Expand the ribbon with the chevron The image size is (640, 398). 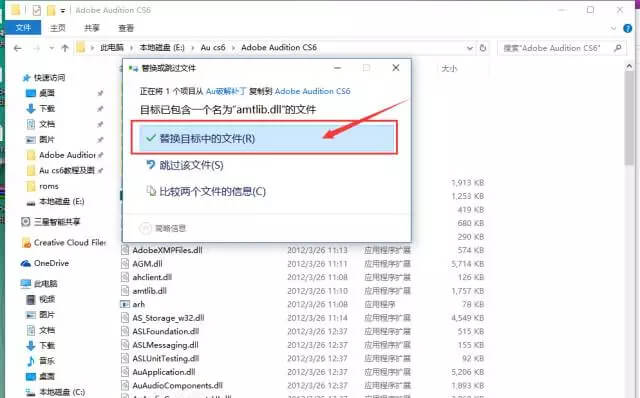[x=613, y=28]
